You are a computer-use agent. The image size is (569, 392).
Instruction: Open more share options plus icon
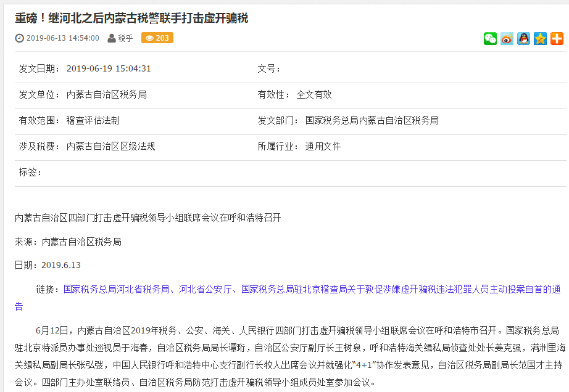557,38
